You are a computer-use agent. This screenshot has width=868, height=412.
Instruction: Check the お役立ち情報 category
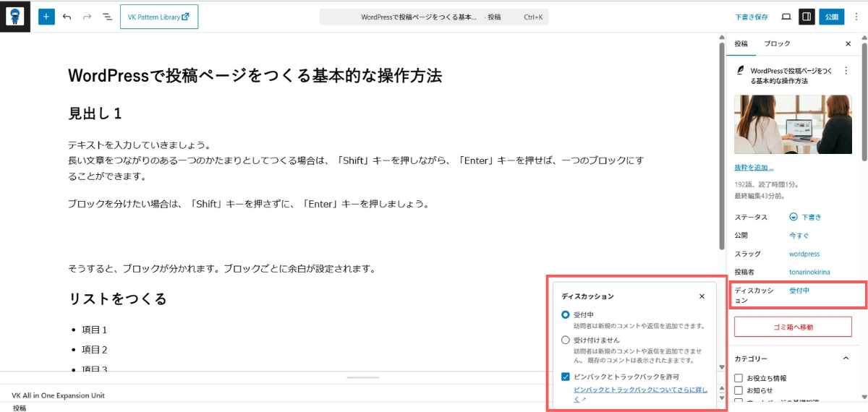(739, 378)
